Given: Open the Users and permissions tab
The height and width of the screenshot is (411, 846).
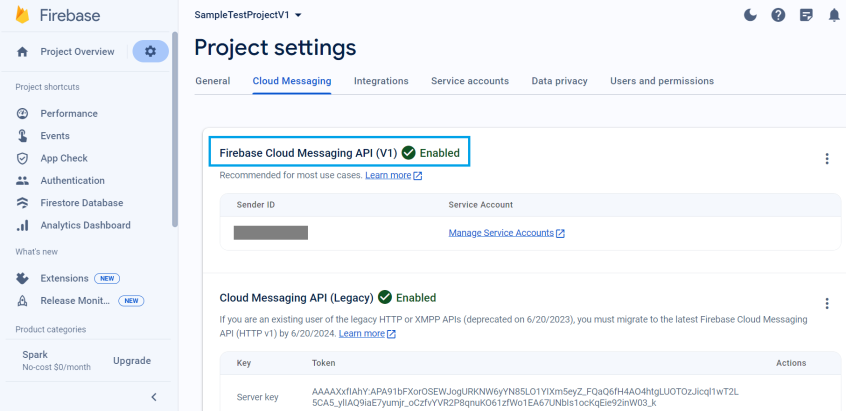Looking at the screenshot, I should (662, 81).
